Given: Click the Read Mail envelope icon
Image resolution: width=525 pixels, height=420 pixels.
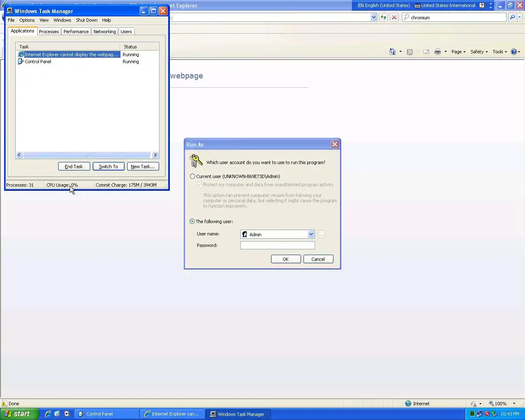Looking at the screenshot, I should (x=426, y=52).
